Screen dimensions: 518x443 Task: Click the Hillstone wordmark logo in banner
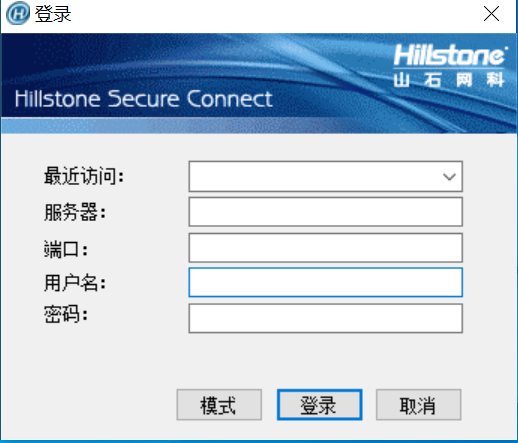coord(450,55)
